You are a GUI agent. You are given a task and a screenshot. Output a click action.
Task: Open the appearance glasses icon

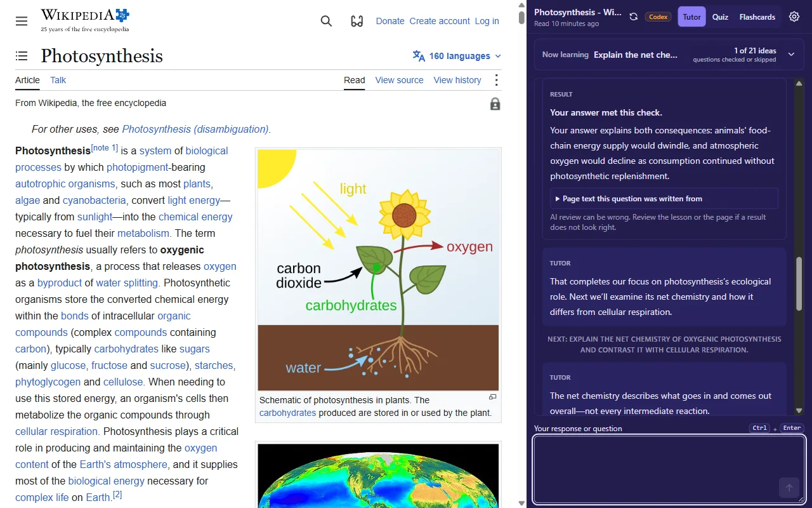[357, 21]
